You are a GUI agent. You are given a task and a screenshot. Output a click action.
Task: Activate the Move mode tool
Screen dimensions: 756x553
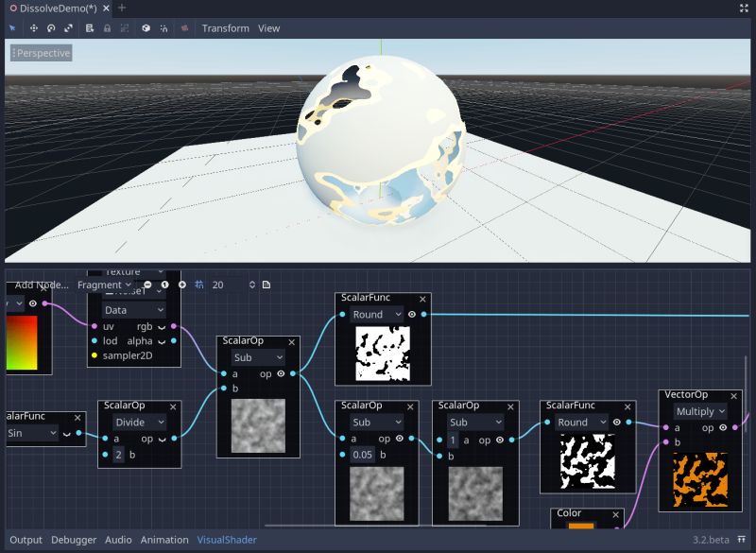tap(34, 28)
